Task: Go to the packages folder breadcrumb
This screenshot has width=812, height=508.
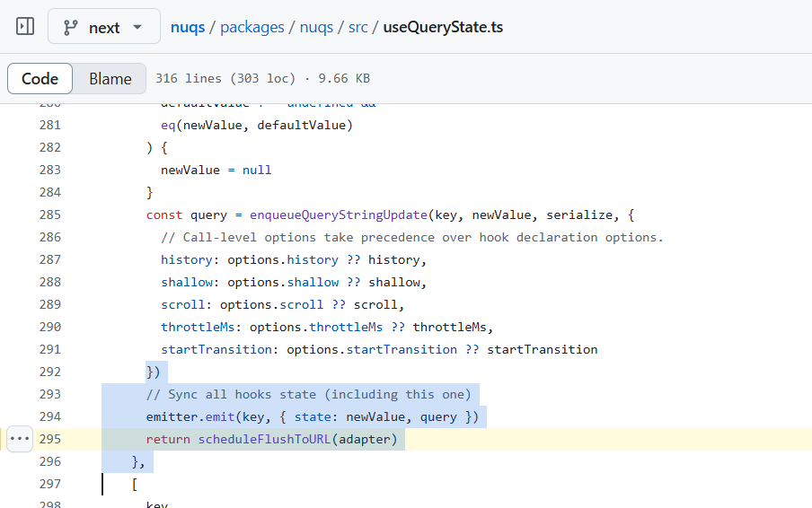Action: pos(252,27)
